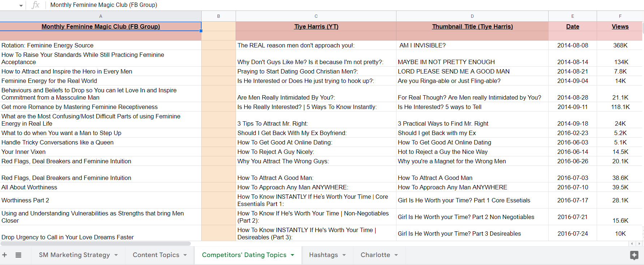Click the Views header cell
Viewport: 644px width, 265px height.
[x=620, y=27]
